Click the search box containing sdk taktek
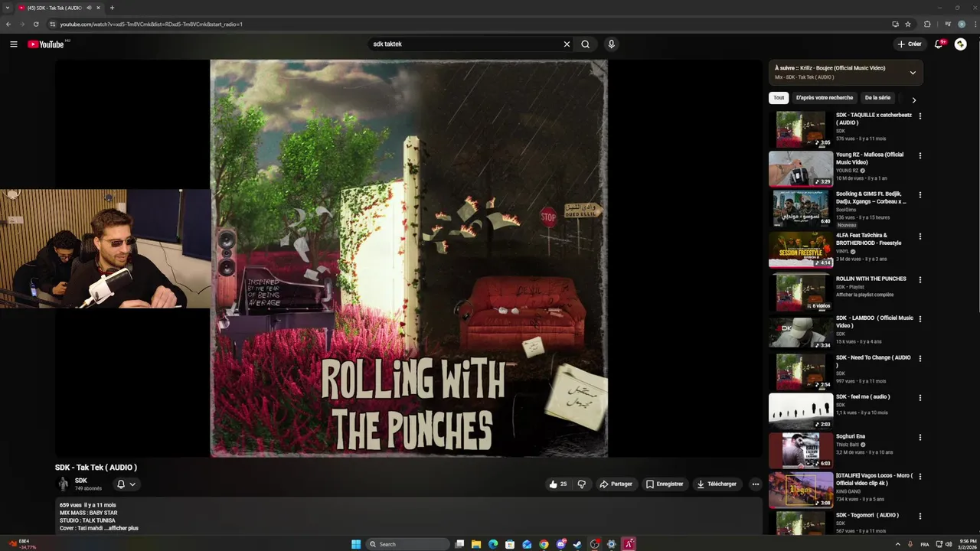Image resolution: width=980 pixels, height=551 pixels. pos(465,44)
